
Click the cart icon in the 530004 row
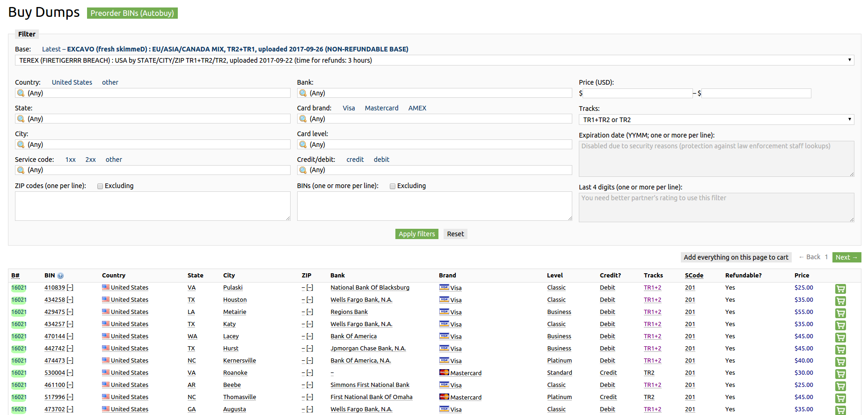(840, 374)
